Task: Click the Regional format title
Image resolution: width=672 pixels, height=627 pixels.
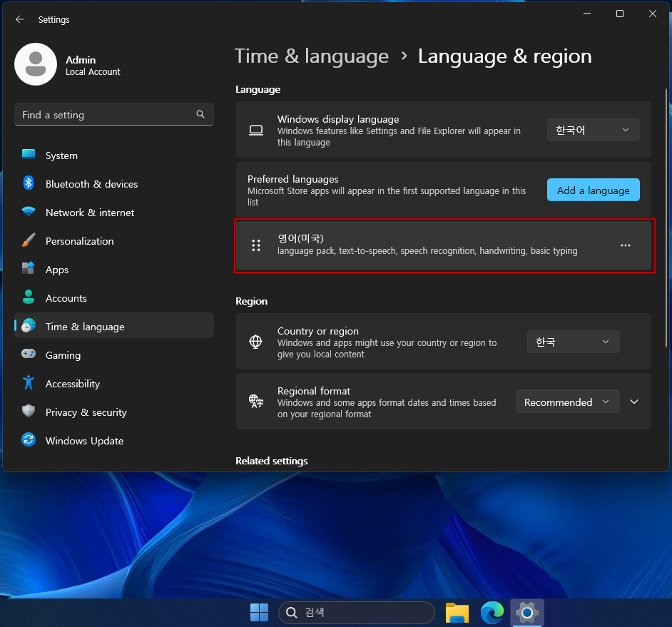Action: [x=314, y=391]
